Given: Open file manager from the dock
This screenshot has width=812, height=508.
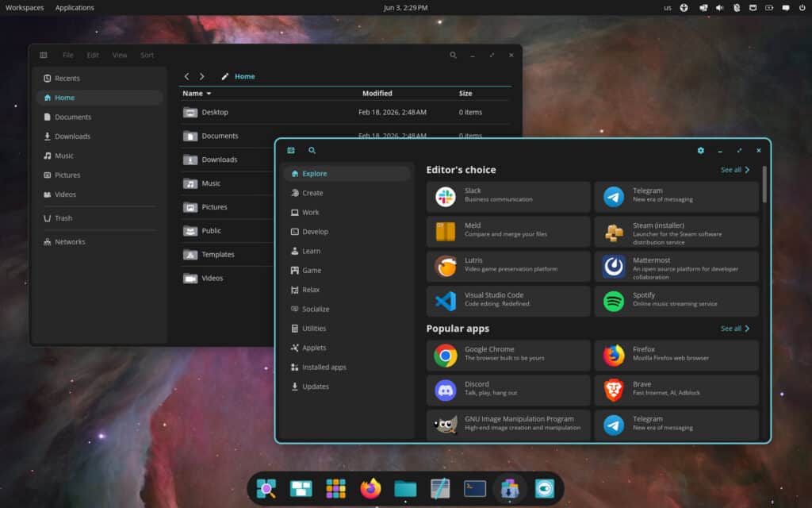Looking at the screenshot, I should pyautogui.click(x=405, y=488).
